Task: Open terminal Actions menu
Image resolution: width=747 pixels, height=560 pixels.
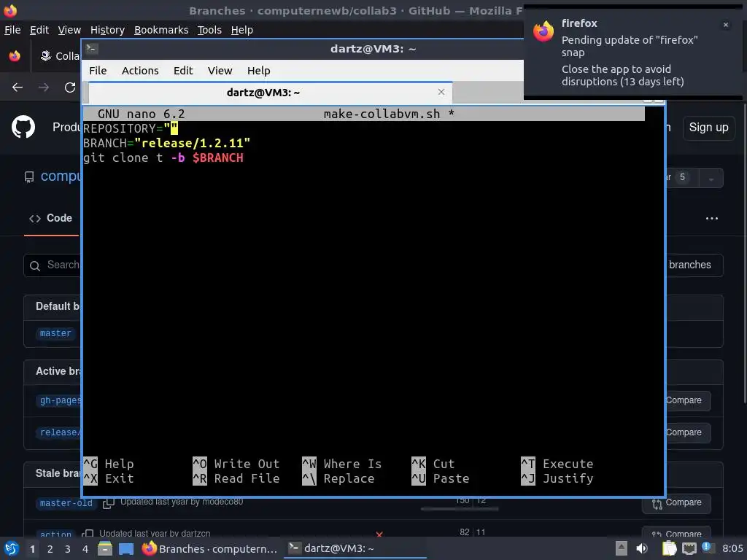Action: [x=140, y=71]
